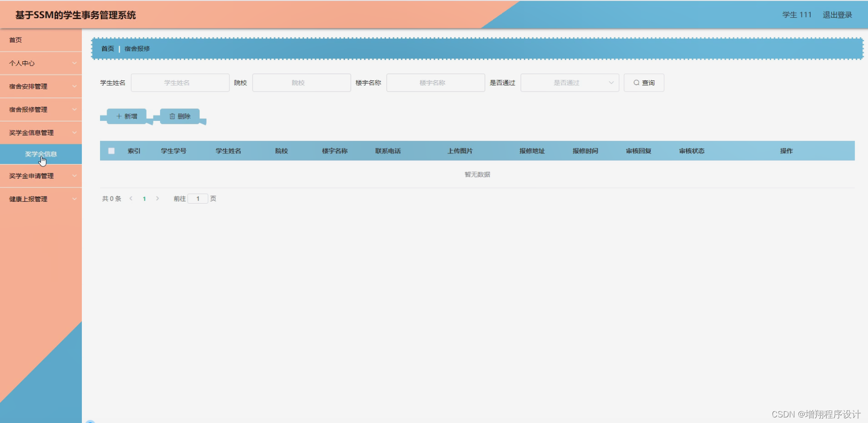Click the trash icon on the 删除 button
Screen dimensions: 868x423
click(x=172, y=116)
